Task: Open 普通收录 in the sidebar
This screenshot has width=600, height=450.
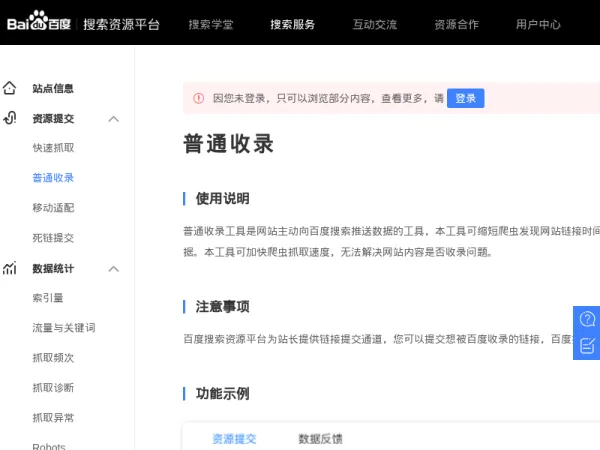Action: pyautogui.click(x=53, y=178)
